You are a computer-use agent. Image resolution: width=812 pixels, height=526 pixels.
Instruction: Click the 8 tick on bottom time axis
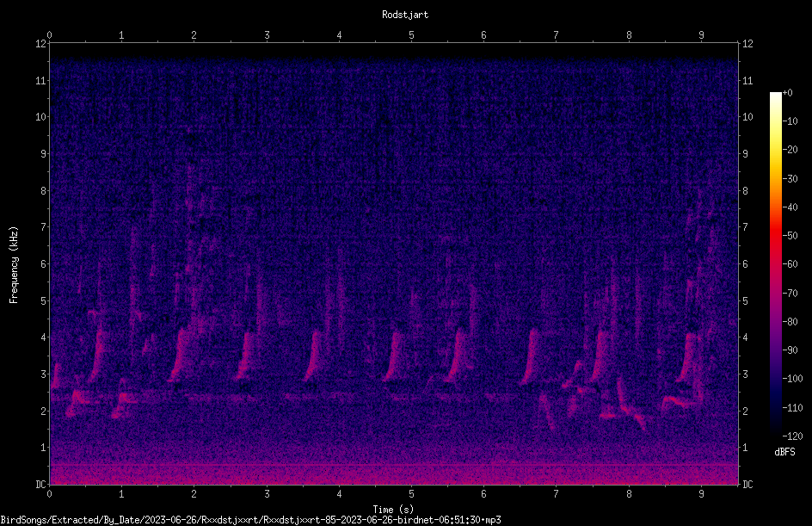[629, 494]
